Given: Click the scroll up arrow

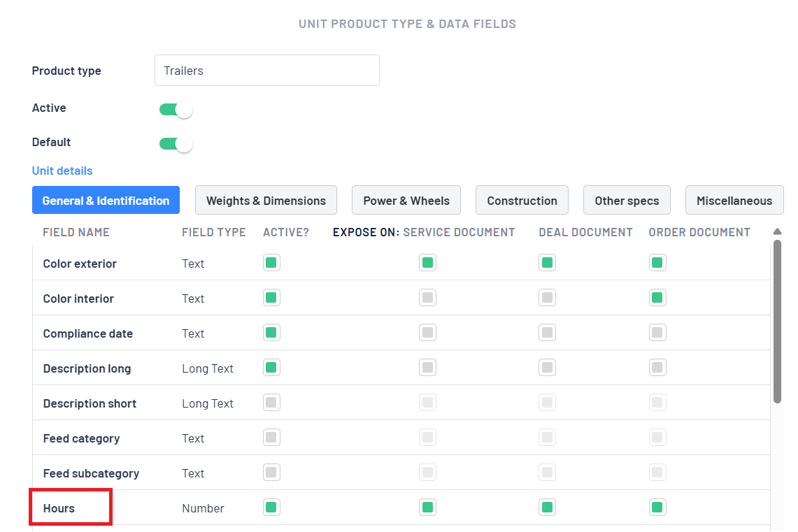Looking at the screenshot, I should pos(777,231).
